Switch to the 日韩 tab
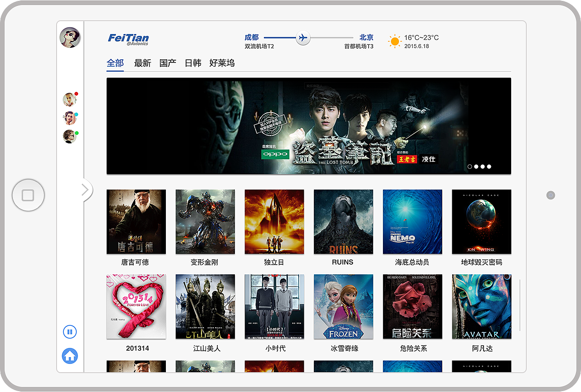 tap(193, 63)
